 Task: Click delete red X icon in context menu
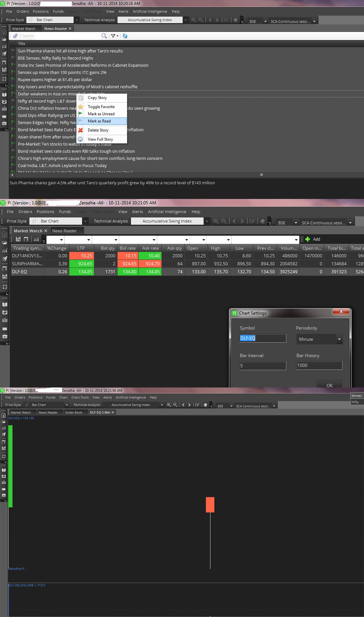point(80,130)
